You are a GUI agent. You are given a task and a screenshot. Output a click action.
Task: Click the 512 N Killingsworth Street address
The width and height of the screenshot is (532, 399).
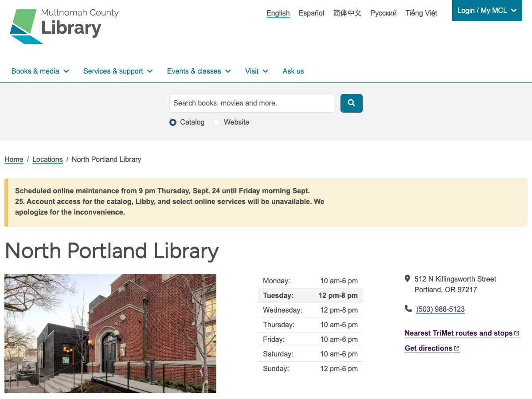tap(455, 279)
